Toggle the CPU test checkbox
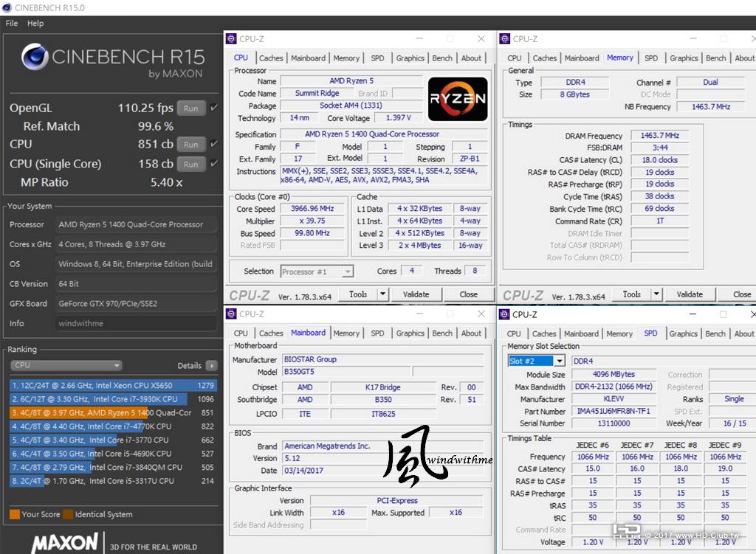The height and width of the screenshot is (554, 756). pos(213,144)
